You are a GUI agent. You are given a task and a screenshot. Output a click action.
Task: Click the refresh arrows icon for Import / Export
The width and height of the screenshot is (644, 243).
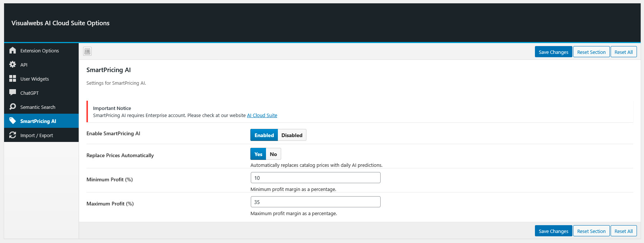coord(13,135)
